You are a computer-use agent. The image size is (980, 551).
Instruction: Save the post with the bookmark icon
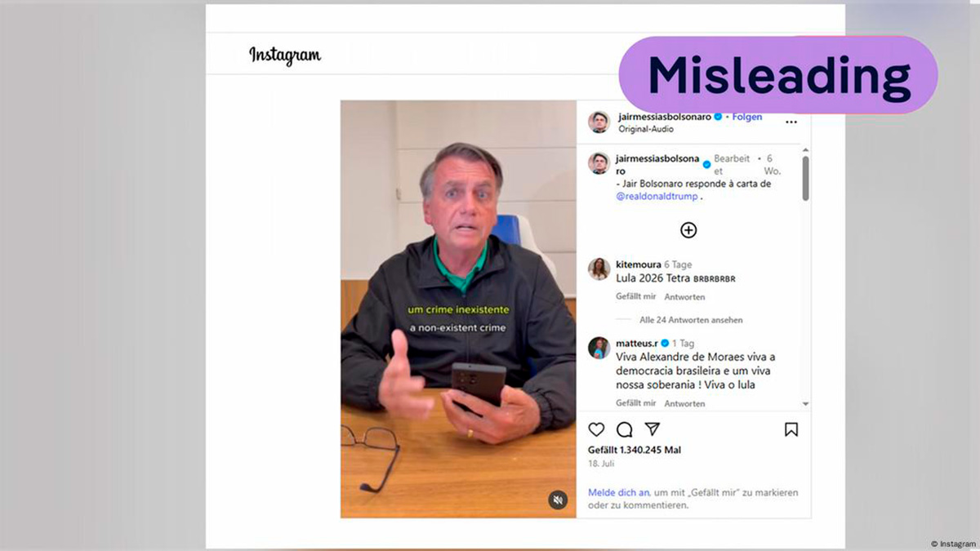pyautogui.click(x=791, y=429)
